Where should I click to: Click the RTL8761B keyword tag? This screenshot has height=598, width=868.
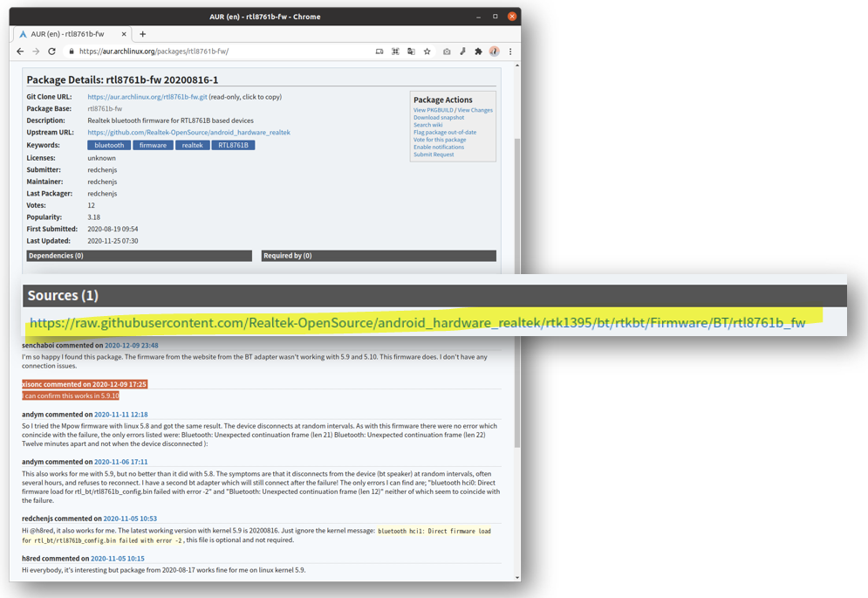pyautogui.click(x=233, y=145)
